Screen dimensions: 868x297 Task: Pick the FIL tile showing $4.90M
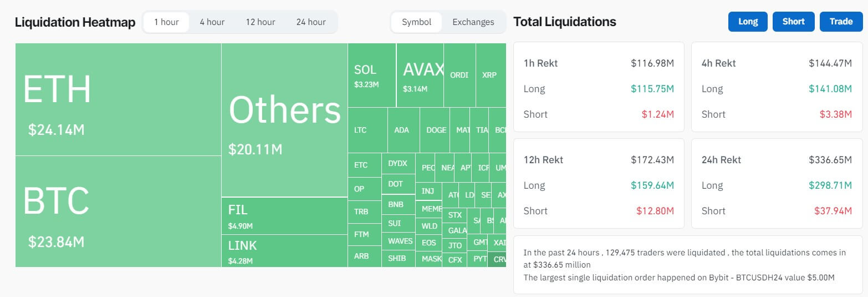(x=284, y=216)
